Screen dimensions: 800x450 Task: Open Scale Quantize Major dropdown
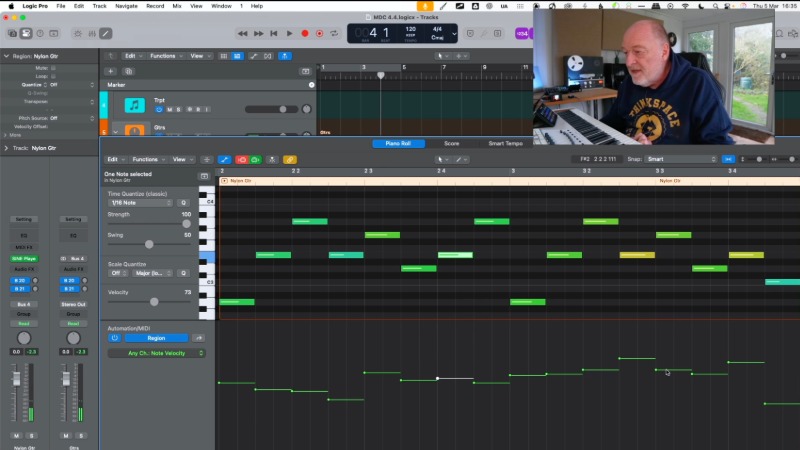pyautogui.click(x=152, y=273)
